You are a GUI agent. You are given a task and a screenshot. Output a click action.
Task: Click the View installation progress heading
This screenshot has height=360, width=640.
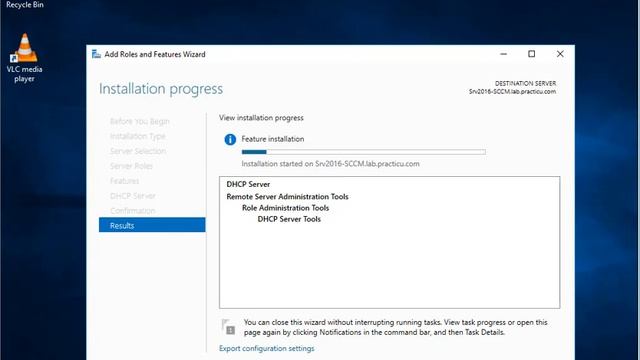pyautogui.click(x=261, y=118)
